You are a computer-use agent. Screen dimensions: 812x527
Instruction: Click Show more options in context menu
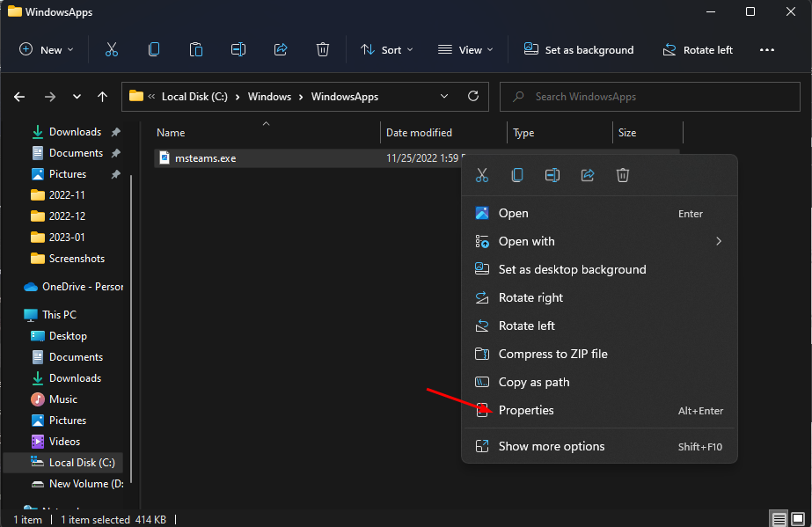[599, 446]
